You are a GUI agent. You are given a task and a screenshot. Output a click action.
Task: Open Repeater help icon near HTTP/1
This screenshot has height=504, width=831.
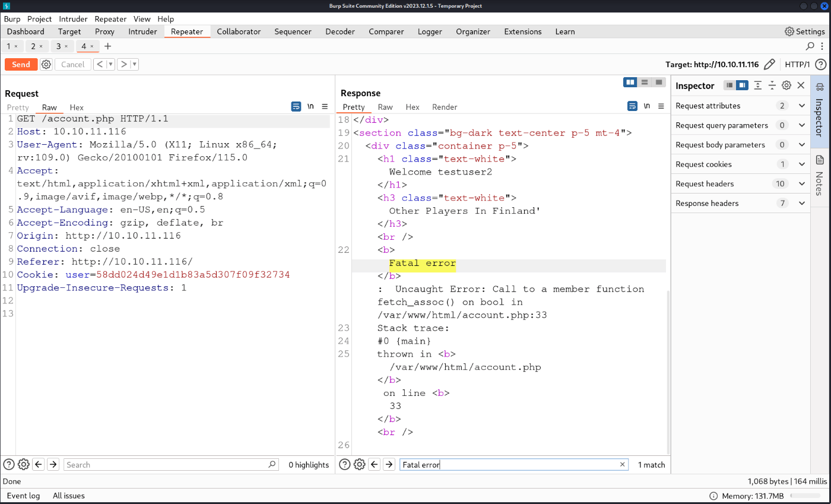tap(820, 64)
